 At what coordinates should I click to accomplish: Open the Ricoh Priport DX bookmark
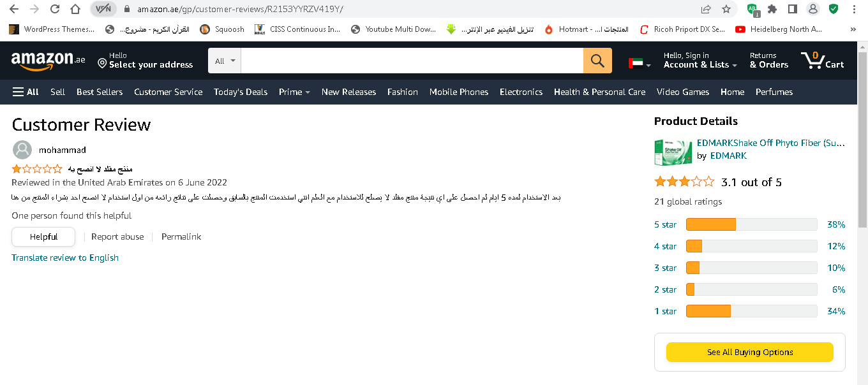[x=682, y=29]
